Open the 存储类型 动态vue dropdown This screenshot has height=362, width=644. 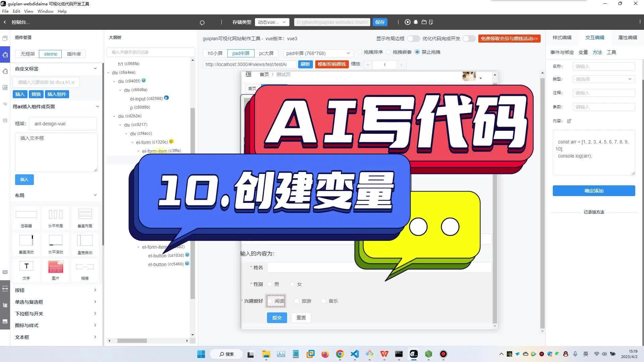coord(272,22)
